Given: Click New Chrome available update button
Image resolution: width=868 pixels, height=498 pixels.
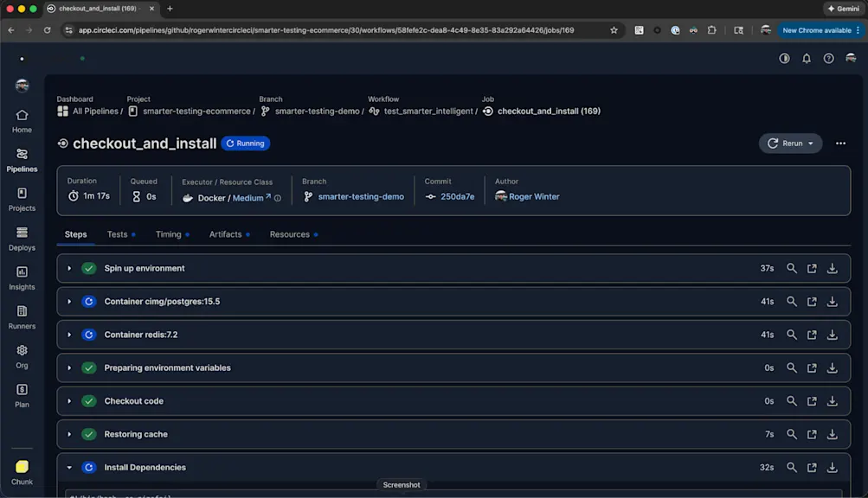Looking at the screenshot, I should (820, 30).
